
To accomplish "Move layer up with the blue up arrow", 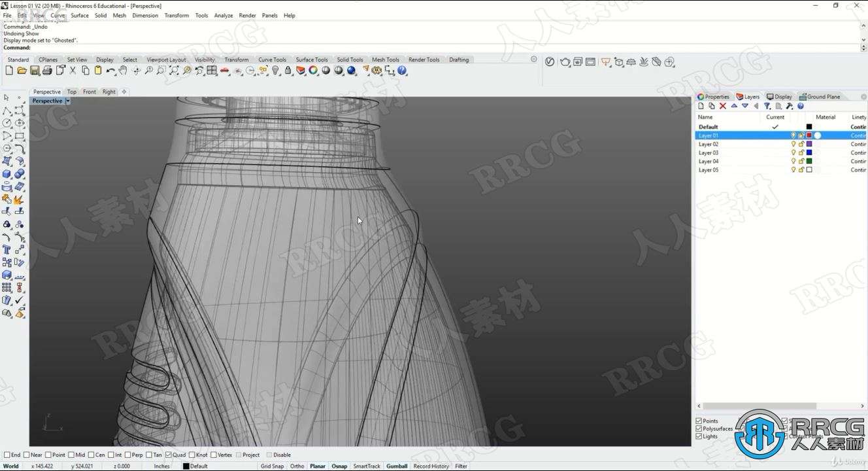I will (x=734, y=106).
